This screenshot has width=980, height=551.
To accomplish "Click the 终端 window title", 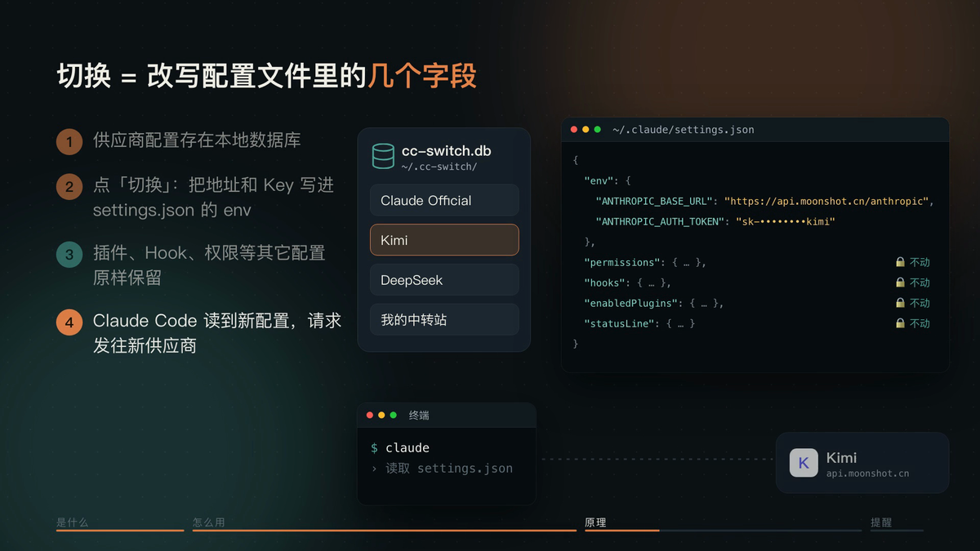I will click(x=419, y=415).
